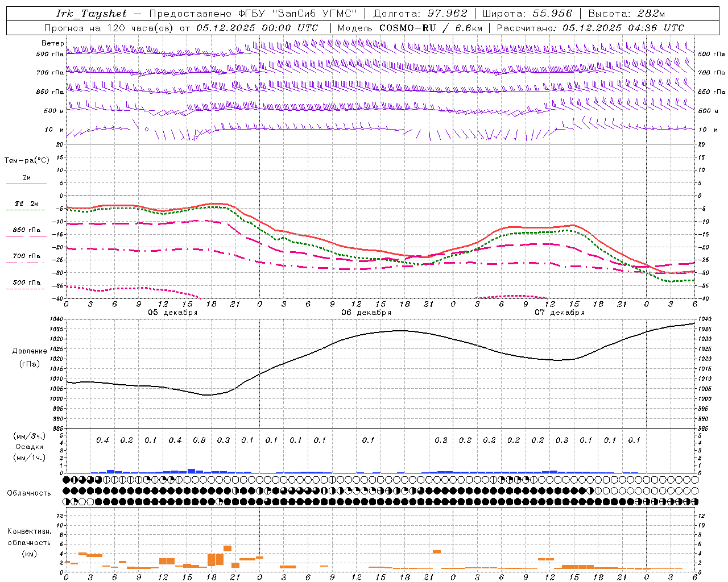The width and height of the screenshot is (728, 582).
Task: Click the "(гПа)" unit under Давление
Action: point(30,364)
